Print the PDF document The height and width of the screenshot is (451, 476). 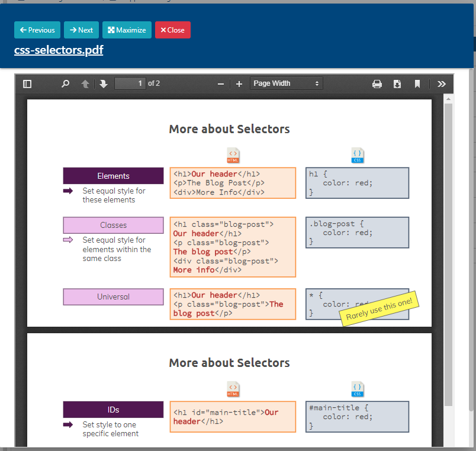pos(377,84)
